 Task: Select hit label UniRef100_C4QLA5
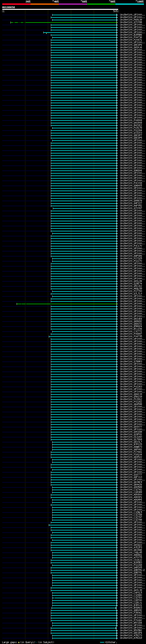(x=131, y=552)
